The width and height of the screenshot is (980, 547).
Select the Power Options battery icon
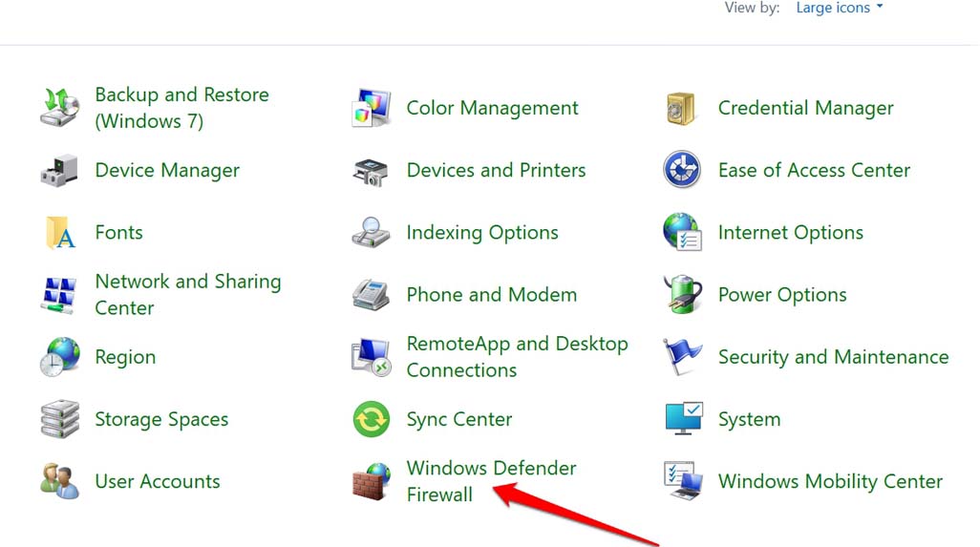coord(682,295)
